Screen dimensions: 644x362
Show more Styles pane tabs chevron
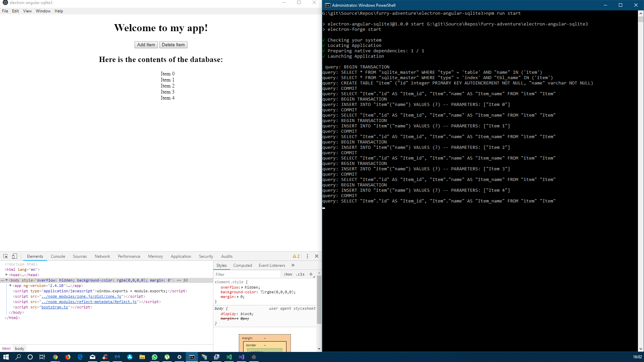click(x=293, y=265)
